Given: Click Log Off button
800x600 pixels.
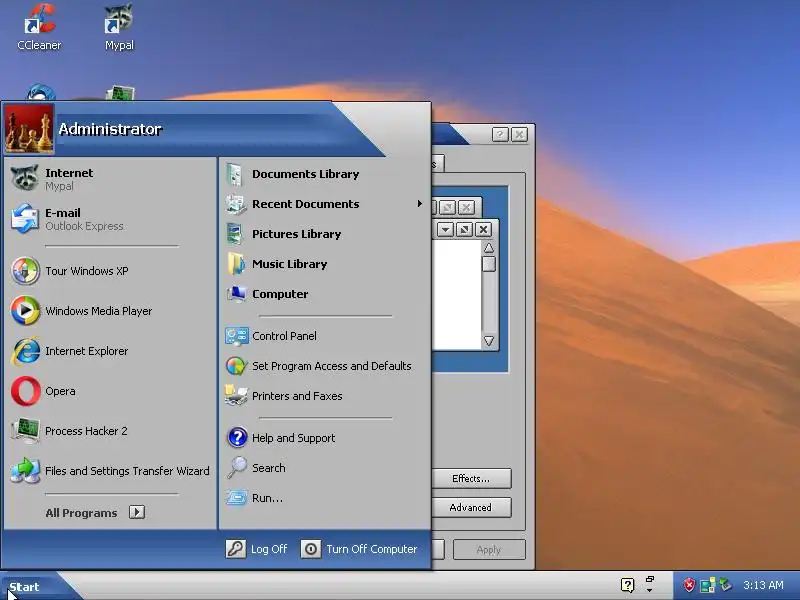Looking at the screenshot, I should click(x=256, y=549).
